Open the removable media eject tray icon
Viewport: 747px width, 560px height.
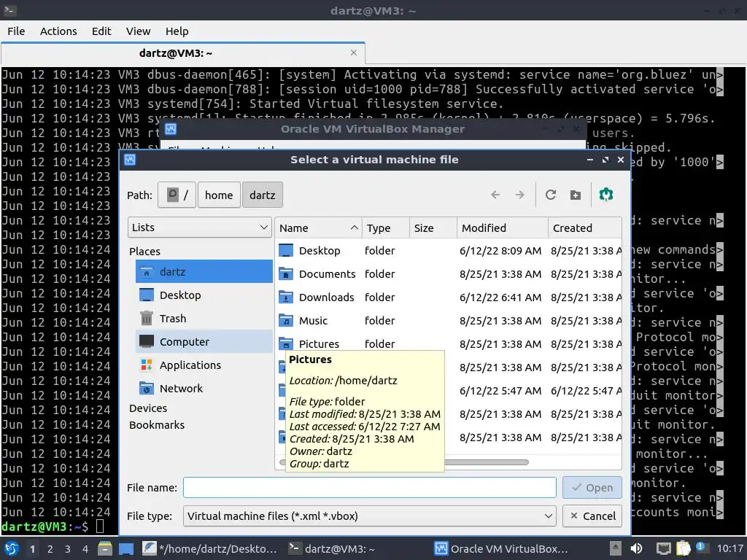(616, 548)
